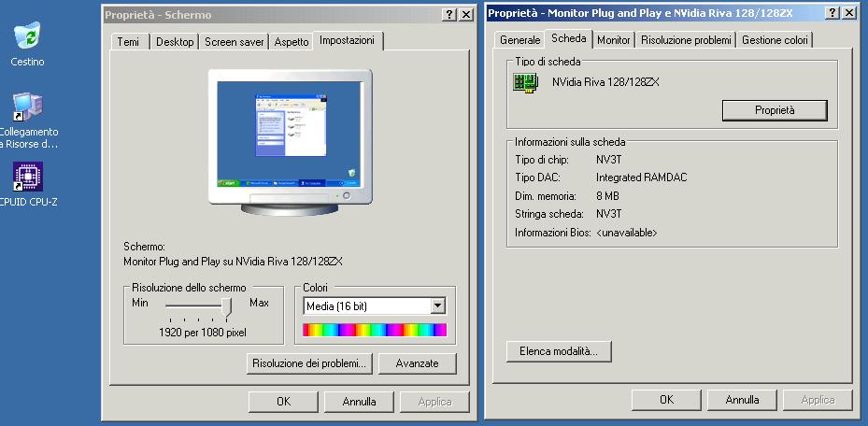Image resolution: width=868 pixels, height=426 pixels.
Task: Click the color spectrum bar under Colori
Action: point(375,331)
